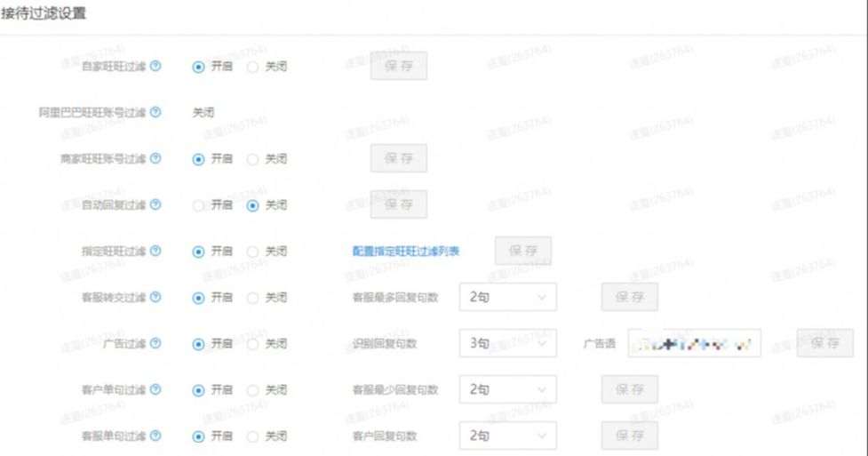The image size is (868, 456).
Task: Click the 广告语 label
Action: click(x=600, y=344)
